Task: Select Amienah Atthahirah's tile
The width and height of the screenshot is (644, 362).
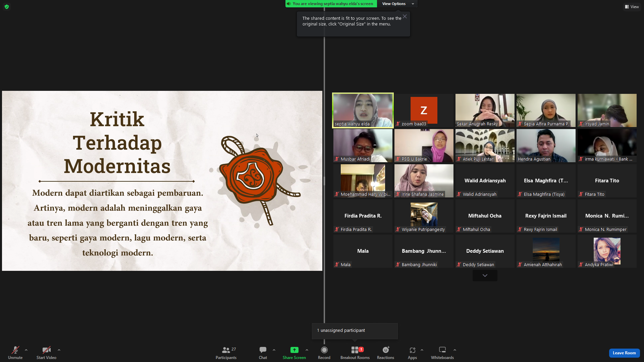Action: click(546, 251)
